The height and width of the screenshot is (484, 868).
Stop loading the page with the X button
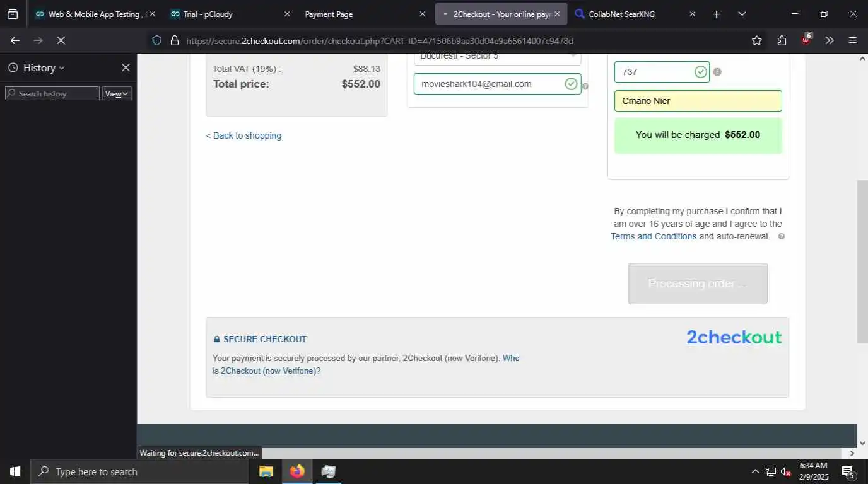pos(61,40)
